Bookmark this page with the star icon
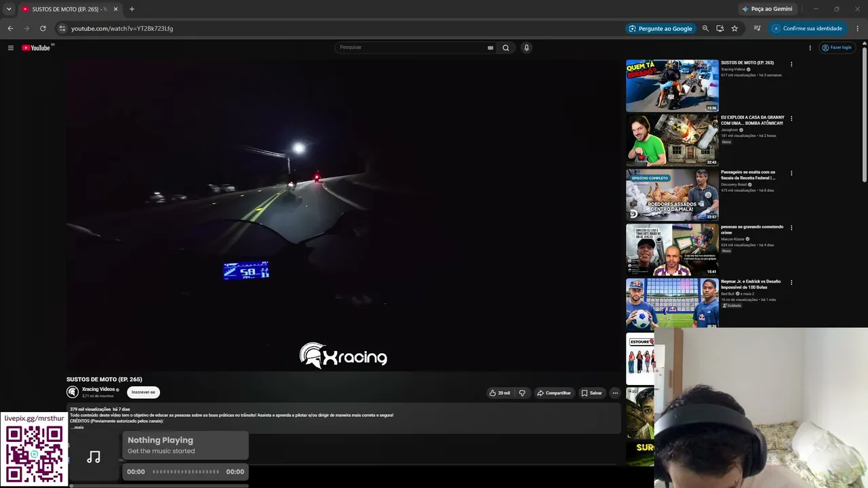This screenshot has width=868, height=488. point(734,28)
